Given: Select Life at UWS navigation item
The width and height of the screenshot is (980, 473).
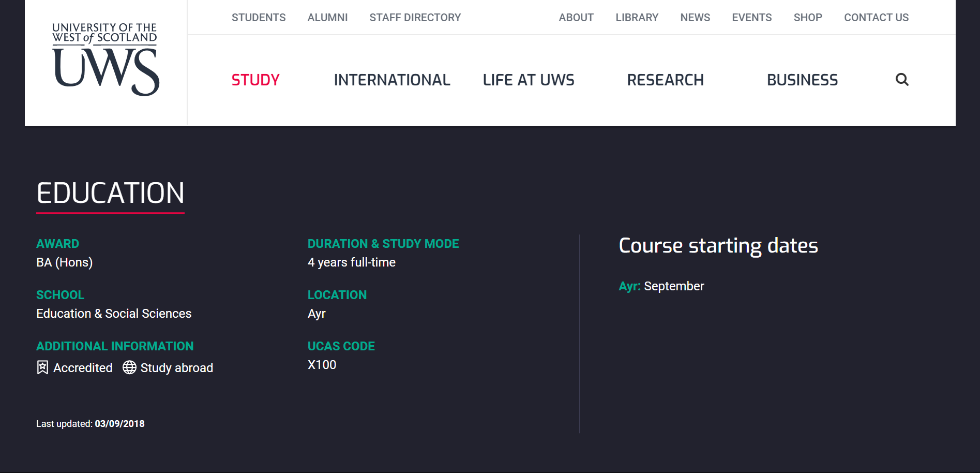Looking at the screenshot, I should [x=529, y=80].
